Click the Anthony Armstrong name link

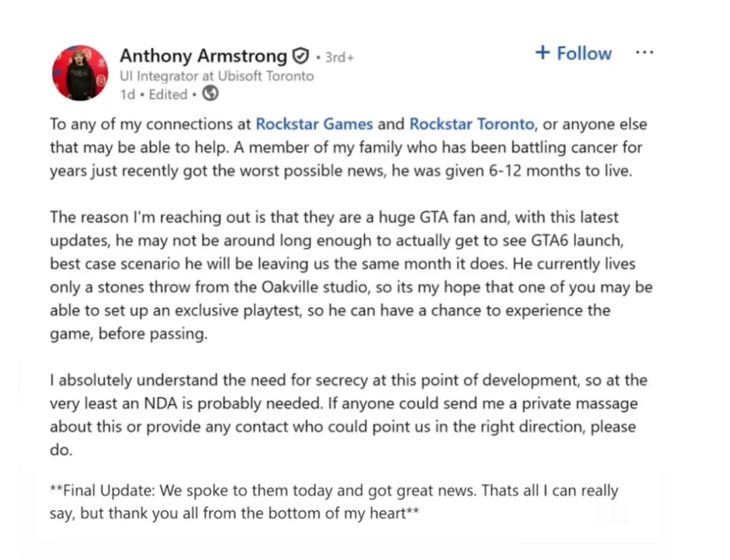pos(203,56)
